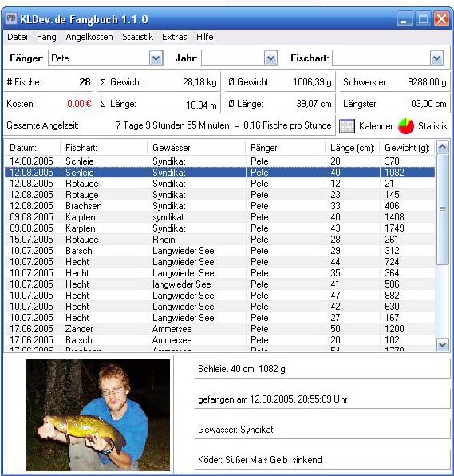Click the 'Gewässer: Syndikat' detail line
This screenshot has height=476, width=454.
(235, 430)
